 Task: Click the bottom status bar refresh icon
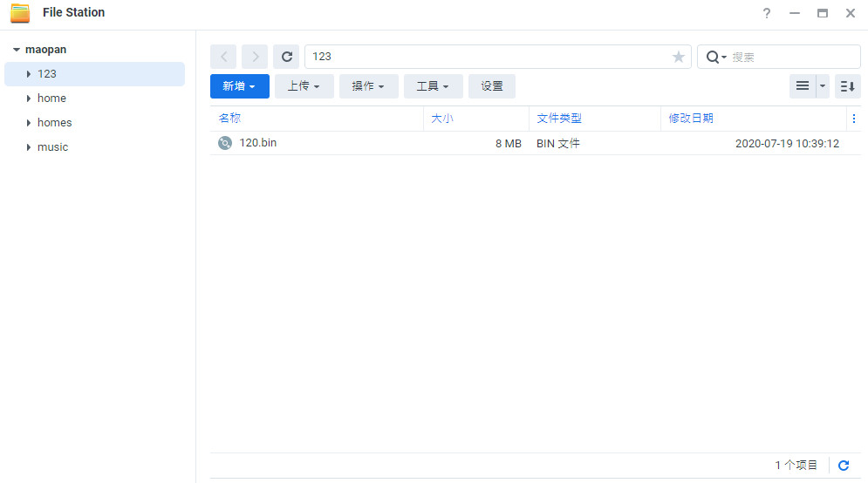pyautogui.click(x=844, y=466)
